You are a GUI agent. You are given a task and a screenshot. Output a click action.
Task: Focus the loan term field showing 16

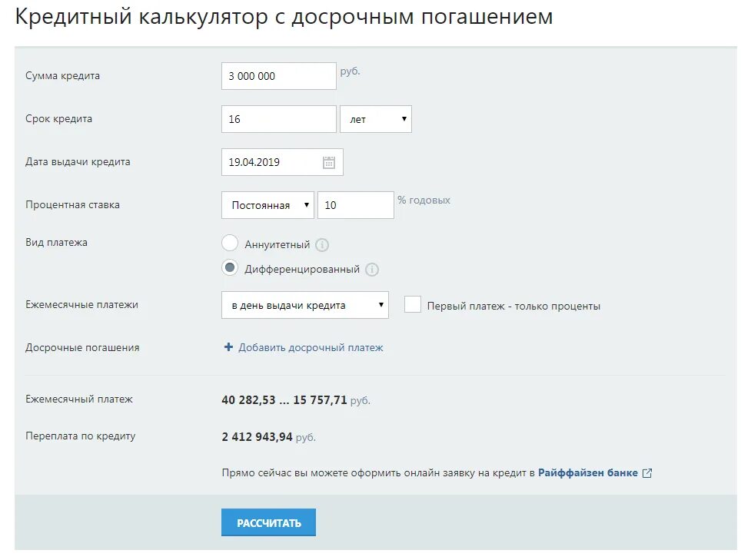pyautogui.click(x=278, y=119)
